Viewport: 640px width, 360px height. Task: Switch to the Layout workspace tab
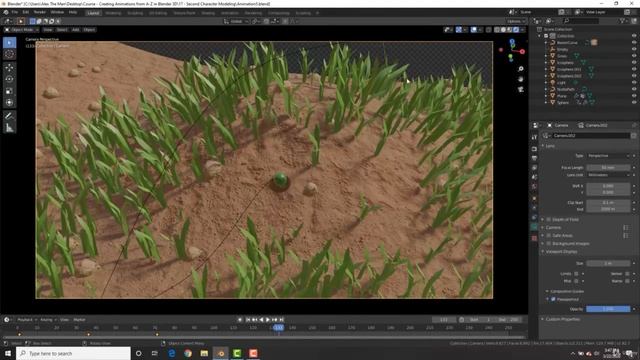[x=93, y=13]
